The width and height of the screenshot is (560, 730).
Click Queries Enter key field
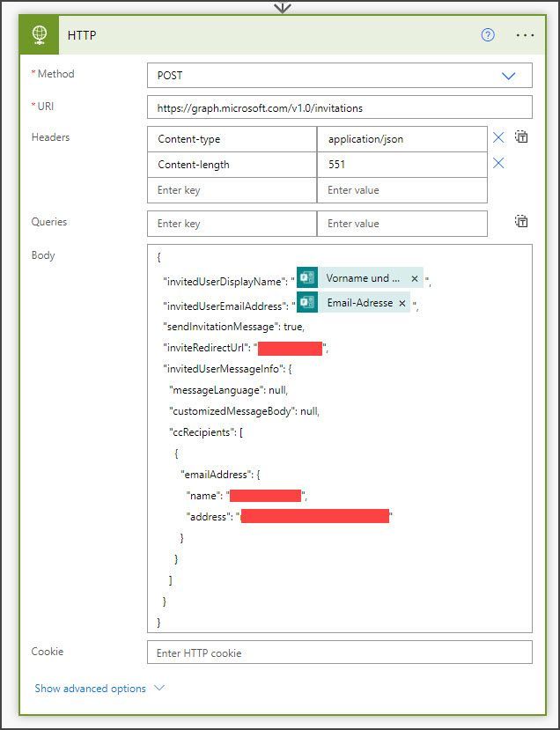pyautogui.click(x=232, y=224)
